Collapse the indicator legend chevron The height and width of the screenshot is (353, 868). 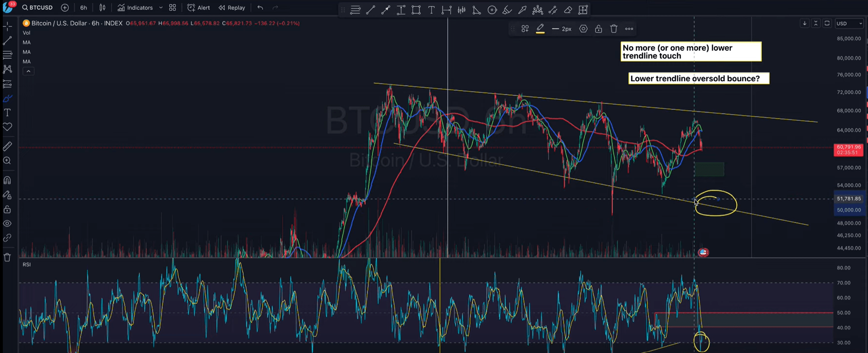28,71
